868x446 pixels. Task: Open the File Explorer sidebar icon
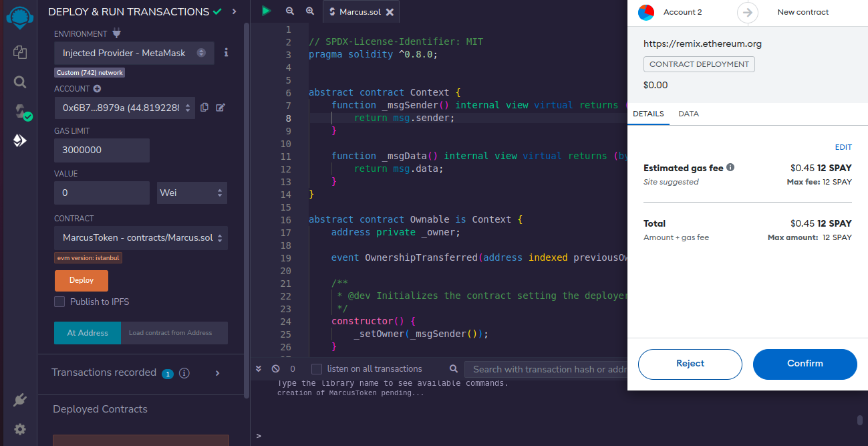20,52
